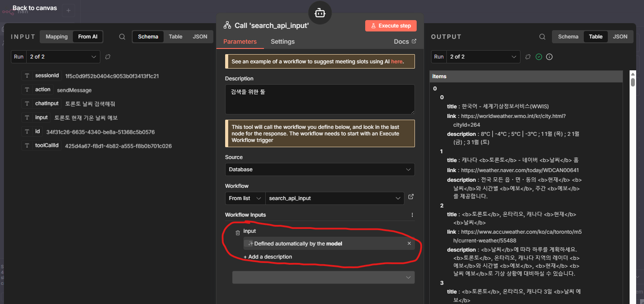
Task: Open the Input Run '2 of 2' dropdown
Action: [x=62, y=57]
